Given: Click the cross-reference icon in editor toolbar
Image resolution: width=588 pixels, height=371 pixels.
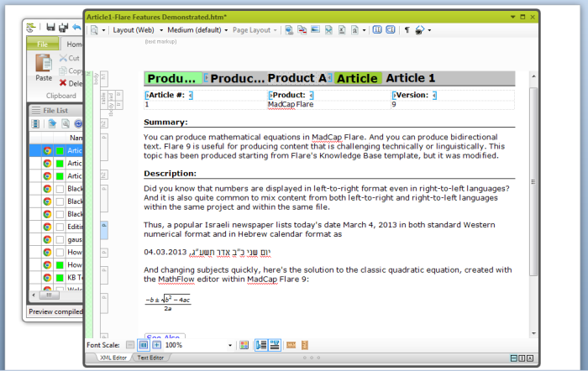Looking at the screenshot, I should 328,30.
